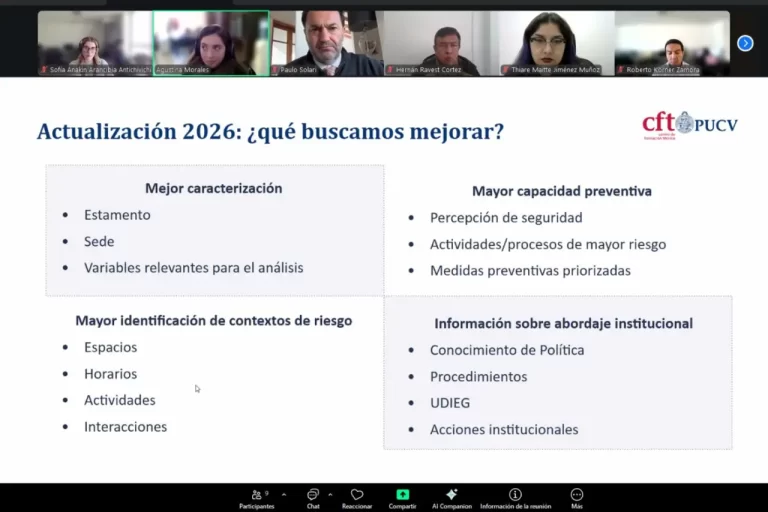Select Paulo Solari video thumbnail
The height and width of the screenshot is (512, 768).
point(327,43)
